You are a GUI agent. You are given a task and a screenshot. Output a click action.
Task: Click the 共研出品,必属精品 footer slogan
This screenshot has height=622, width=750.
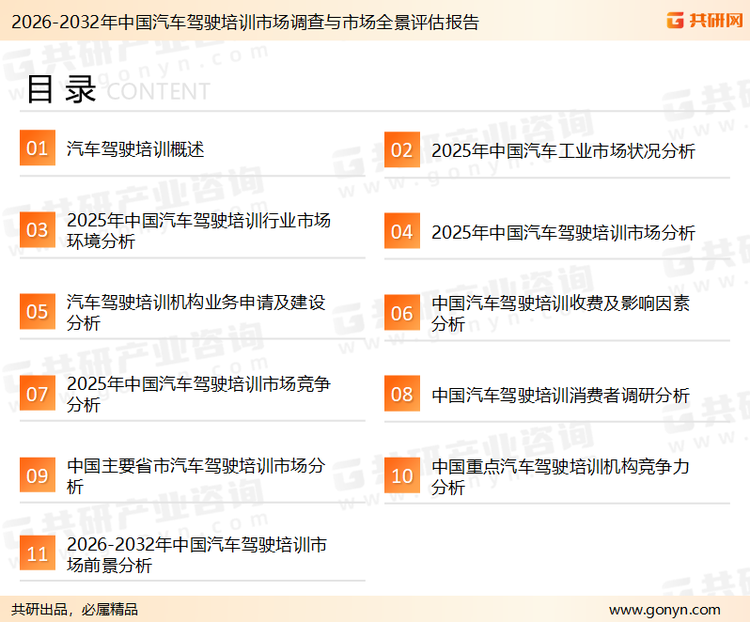pyautogui.click(x=75, y=609)
